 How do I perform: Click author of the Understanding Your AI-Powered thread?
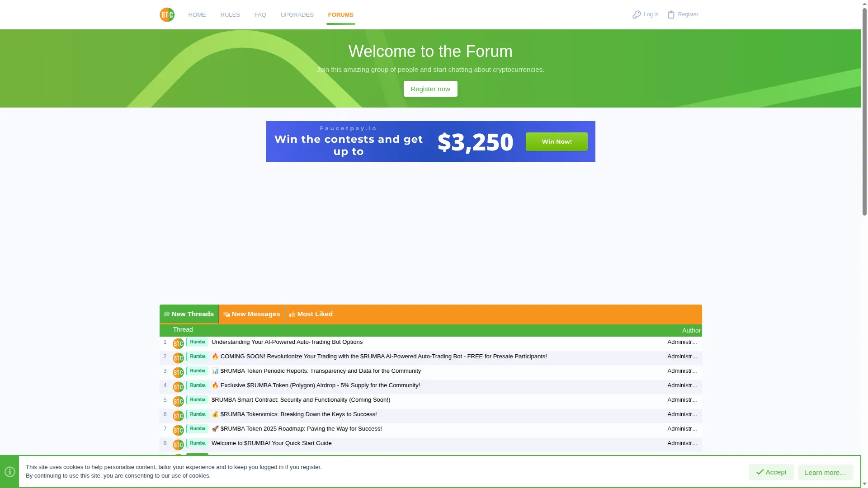tap(683, 342)
